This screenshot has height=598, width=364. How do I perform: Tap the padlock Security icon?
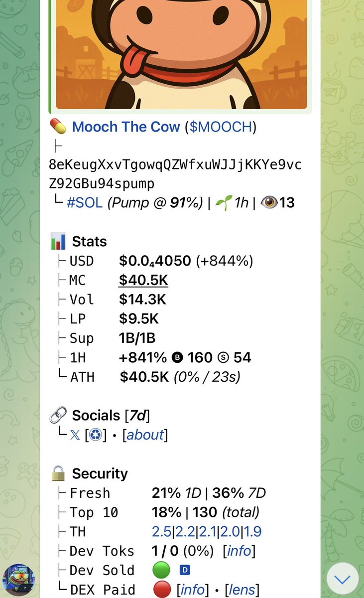click(58, 473)
